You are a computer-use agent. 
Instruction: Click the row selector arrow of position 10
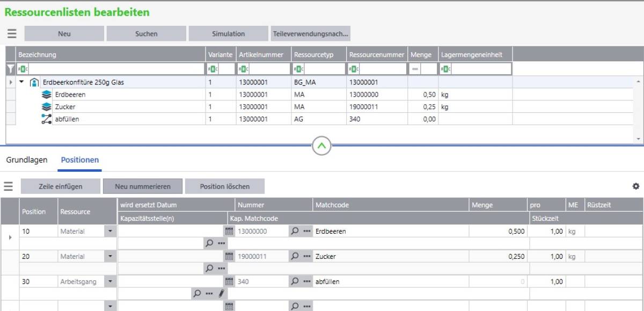click(10, 237)
